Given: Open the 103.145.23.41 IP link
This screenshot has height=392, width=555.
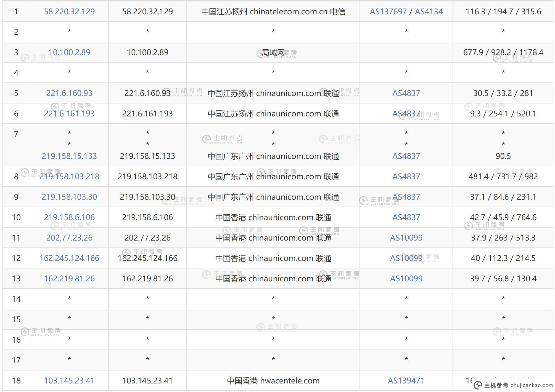Looking at the screenshot, I should (x=69, y=381).
